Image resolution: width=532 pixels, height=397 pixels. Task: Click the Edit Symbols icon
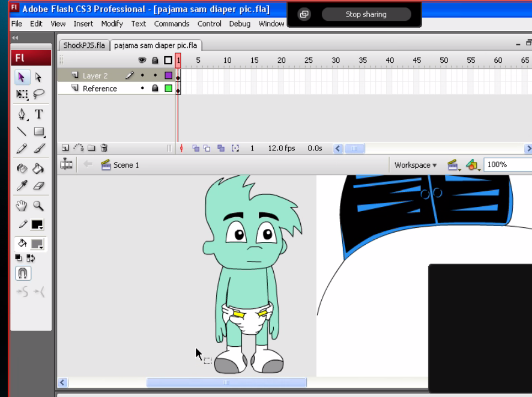472,165
